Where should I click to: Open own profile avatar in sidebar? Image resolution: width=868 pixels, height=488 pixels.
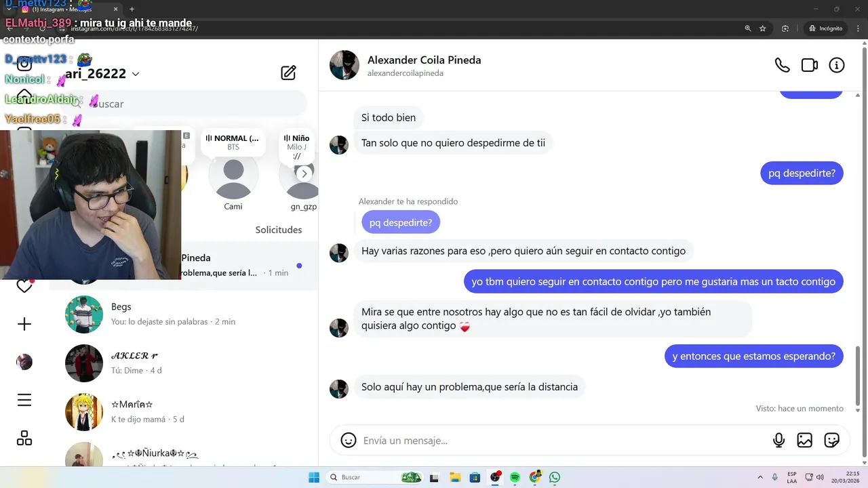click(x=24, y=362)
